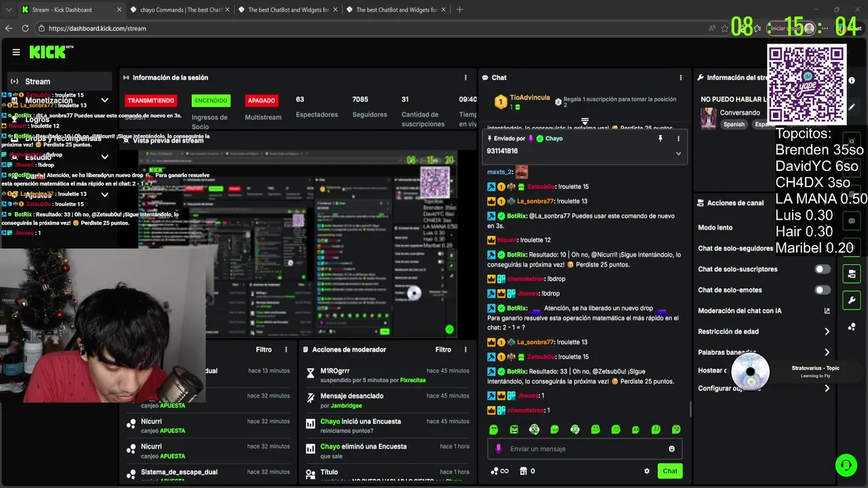868x488 pixels.
Task: Expand Monetización sidebar chevron
Action: (104, 100)
